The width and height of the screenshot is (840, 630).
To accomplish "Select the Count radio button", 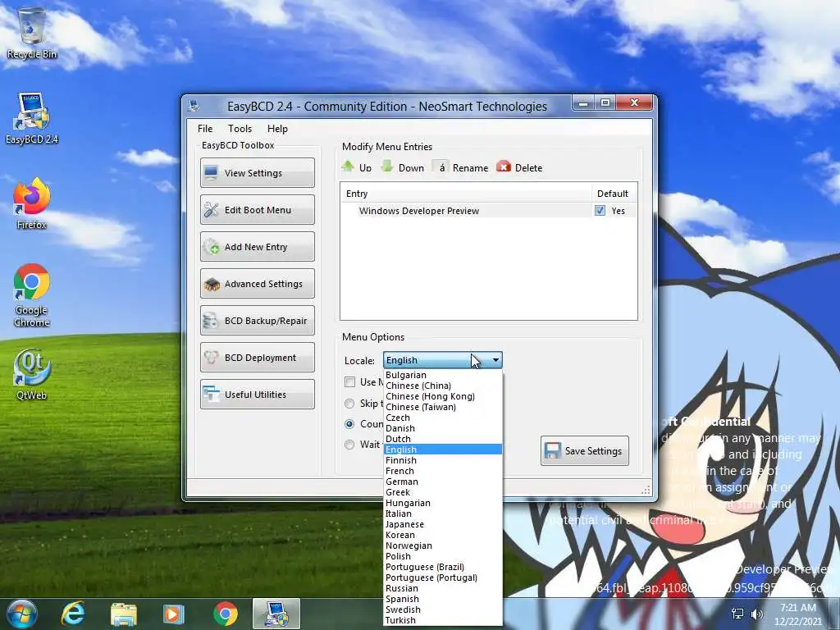I will [349, 424].
